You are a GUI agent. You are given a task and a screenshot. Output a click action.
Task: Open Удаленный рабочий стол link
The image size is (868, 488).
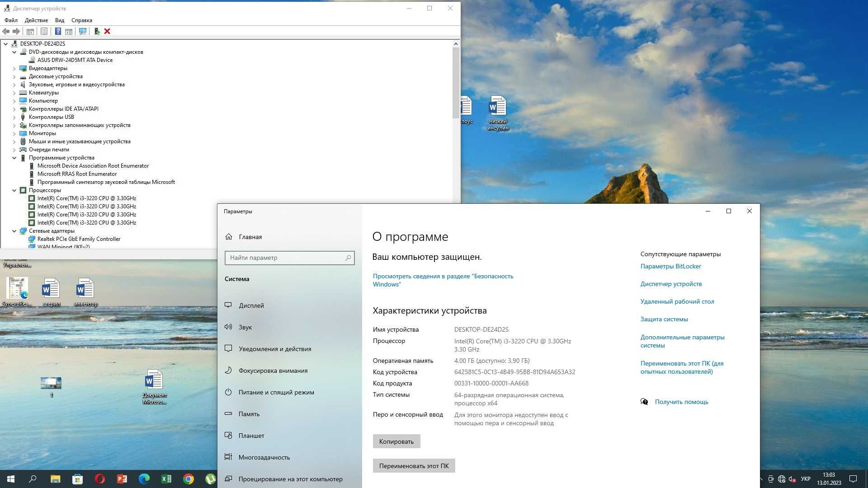point(677,301)
